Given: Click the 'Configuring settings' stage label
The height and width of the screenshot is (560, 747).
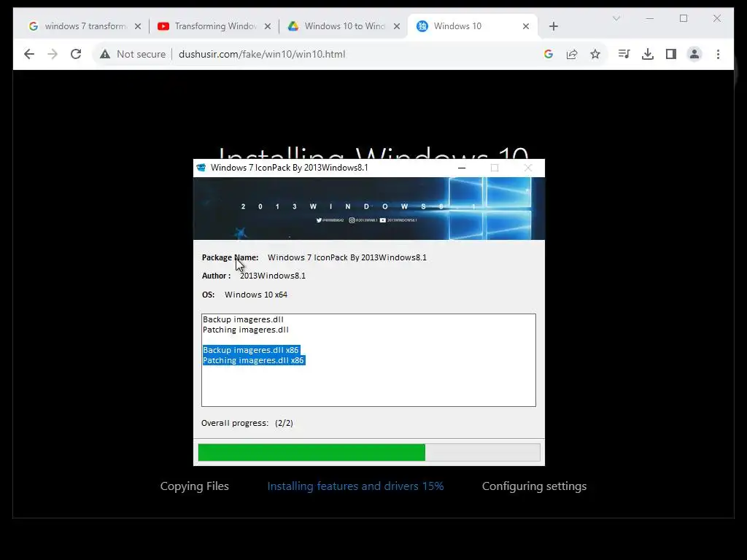Looking at the screenshot, I should click(x=534, y=486).
